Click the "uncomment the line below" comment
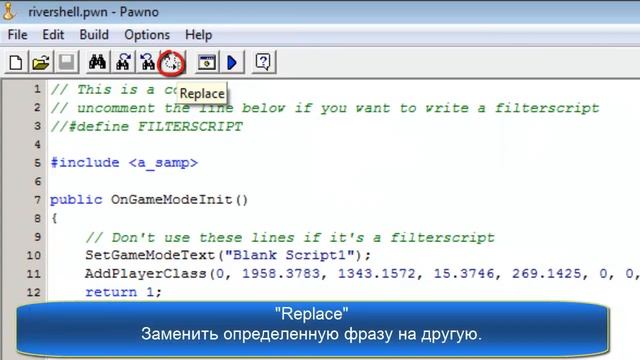The height and width of the screenshot is (360, 640). pyautogui.click(x=325, y=108)
